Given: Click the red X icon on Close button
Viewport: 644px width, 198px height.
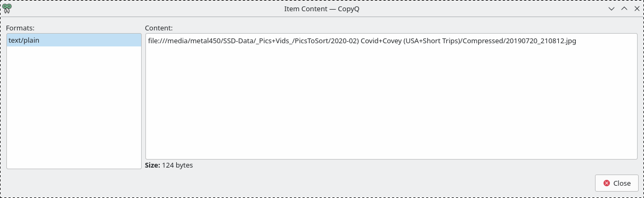Looking at the screenshot, I should tap(607, 183).
